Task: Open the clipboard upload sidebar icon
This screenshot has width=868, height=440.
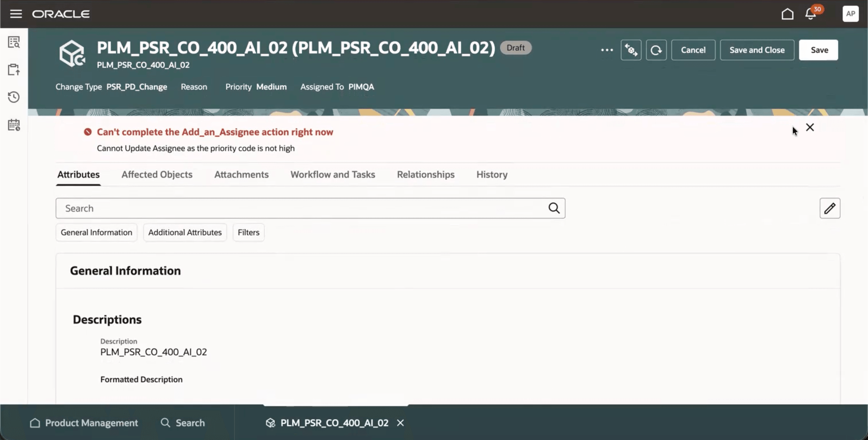Action: pyautogui.click(x=14, y=70)
